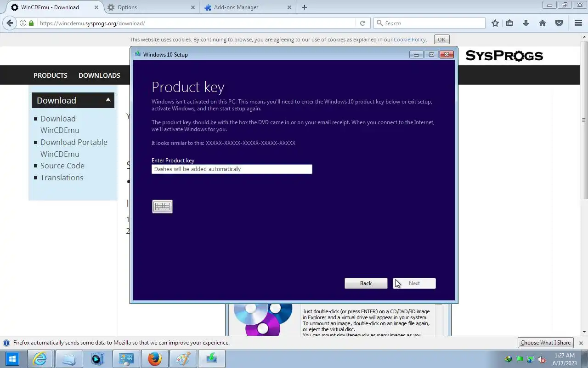The width and height of the screenshot is (588, 368).
Task: Click the taskbar clock showing 1:27 AM
Action: (565, 359)
